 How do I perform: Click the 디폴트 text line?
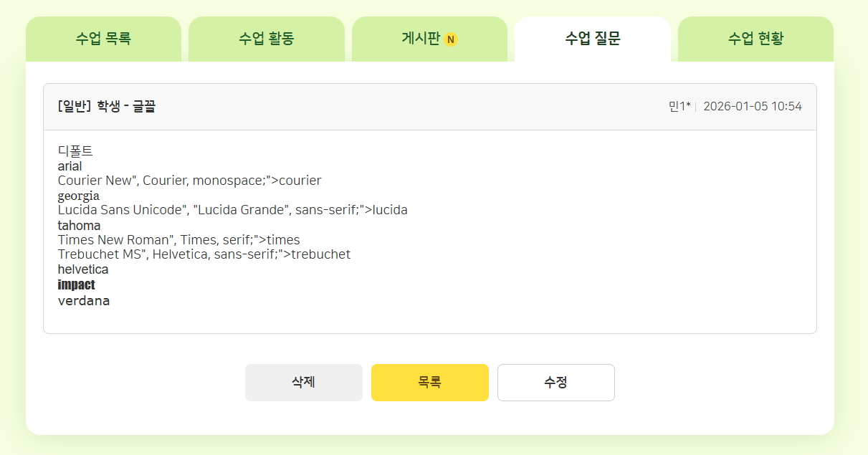(x=75, y=151)
